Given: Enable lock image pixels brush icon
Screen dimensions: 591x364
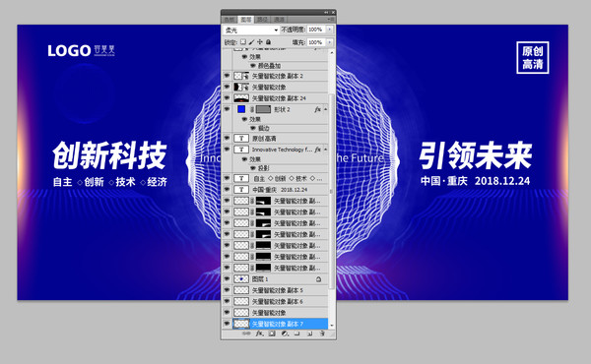Looking at the screenshot, I should tap(252, 42).
